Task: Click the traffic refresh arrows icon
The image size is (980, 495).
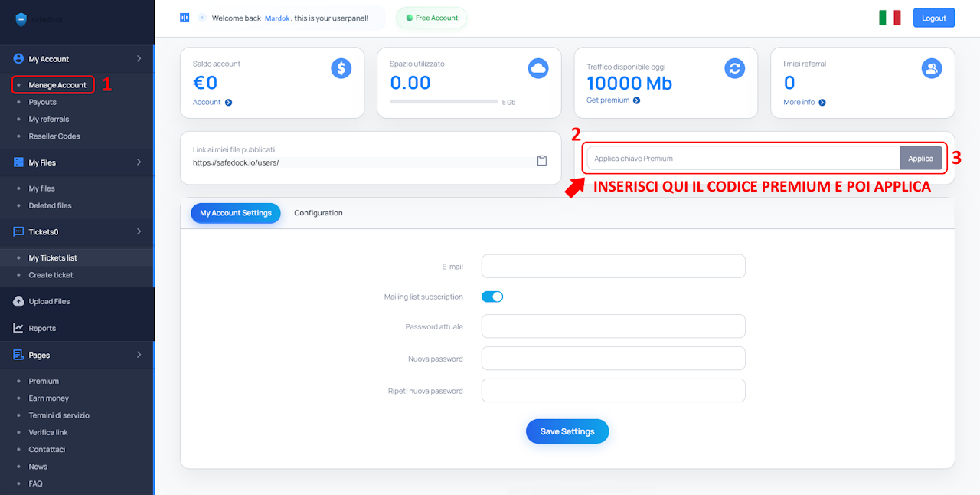Action: coord(735,68)
